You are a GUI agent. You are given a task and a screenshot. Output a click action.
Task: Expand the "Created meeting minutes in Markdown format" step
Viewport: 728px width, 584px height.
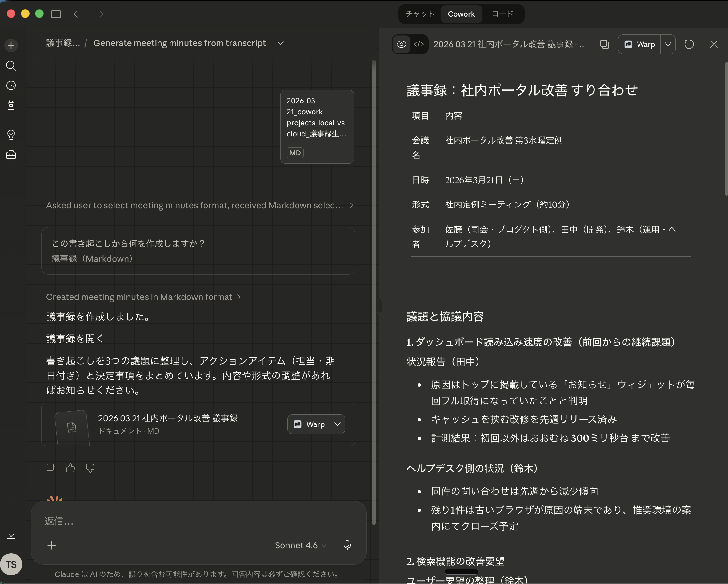click(143, 297)
